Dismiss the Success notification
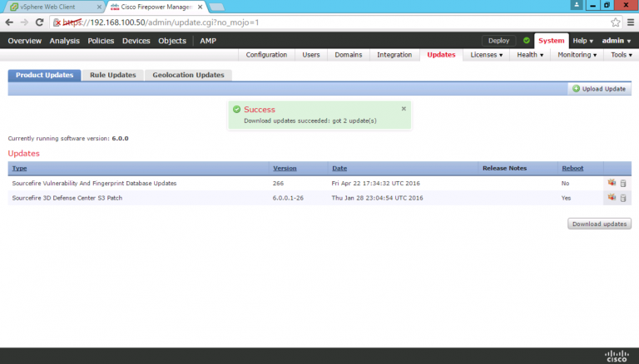This screenshot has height=364, width=639. click(404, 109)
